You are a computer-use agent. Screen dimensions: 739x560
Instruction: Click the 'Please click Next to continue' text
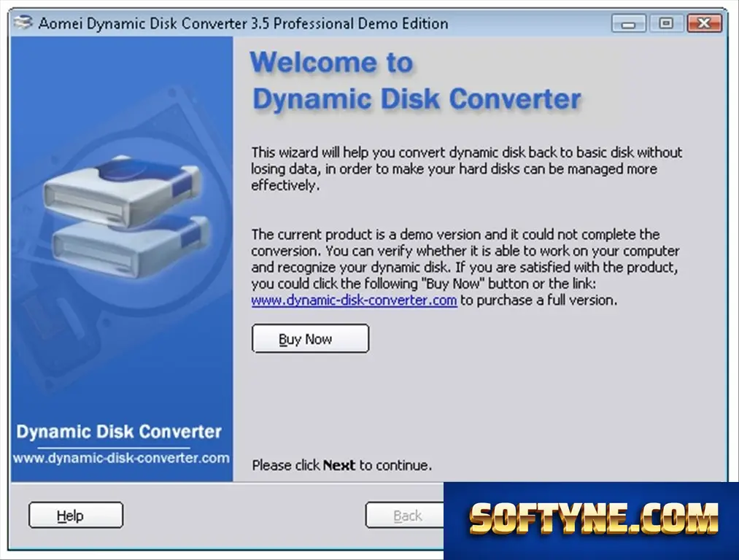[x=341, y=465]
